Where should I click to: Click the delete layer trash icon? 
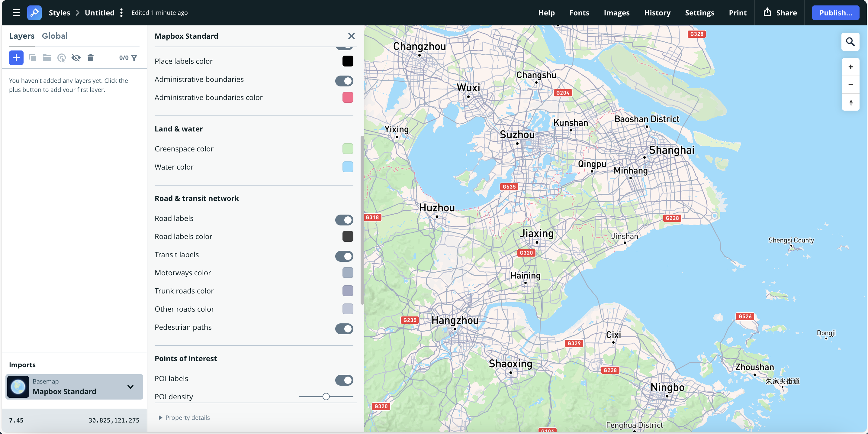pyautogui.click(x=90, y=58)
